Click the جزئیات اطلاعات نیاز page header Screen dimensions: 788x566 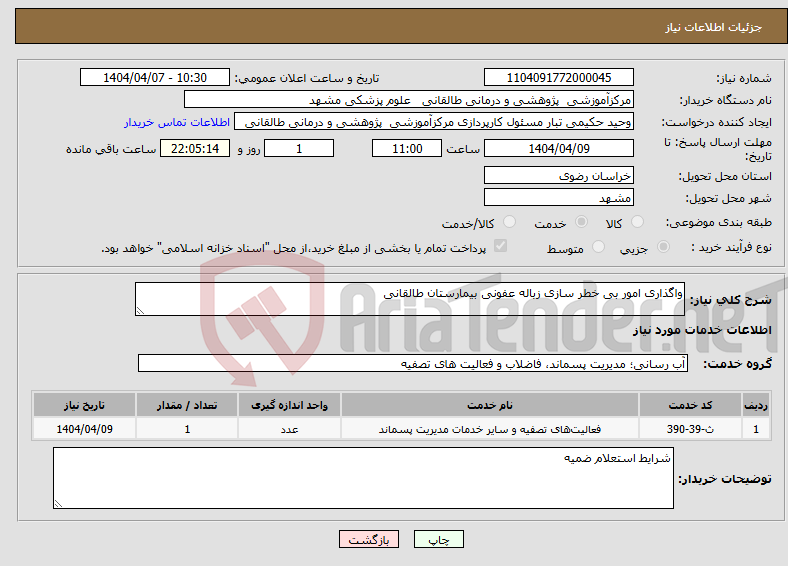pos(714,27)
